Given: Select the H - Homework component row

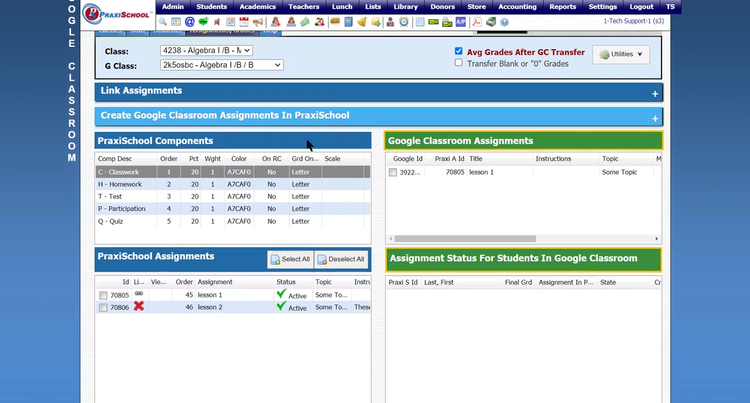Looking at the screenshot, I should 233,184.
